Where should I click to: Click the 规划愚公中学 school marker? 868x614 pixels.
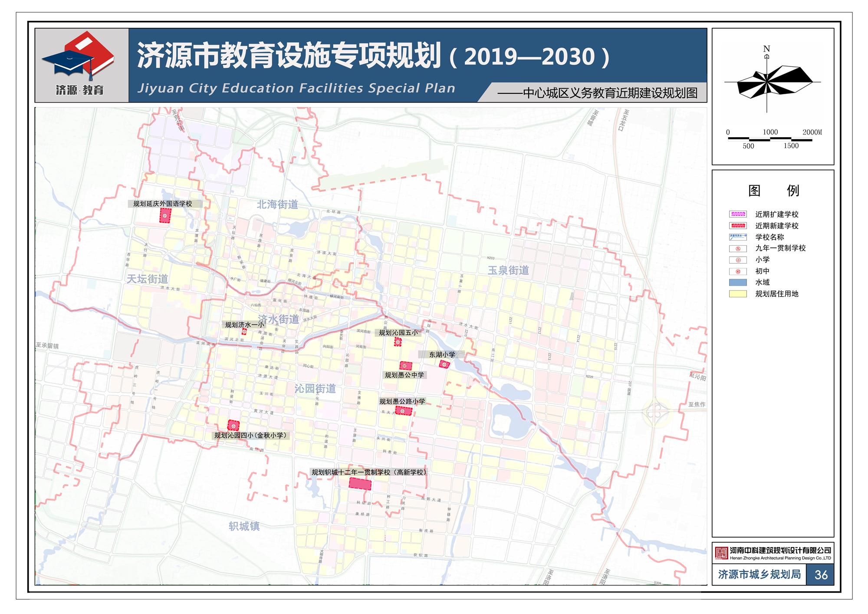coord(406,366)
